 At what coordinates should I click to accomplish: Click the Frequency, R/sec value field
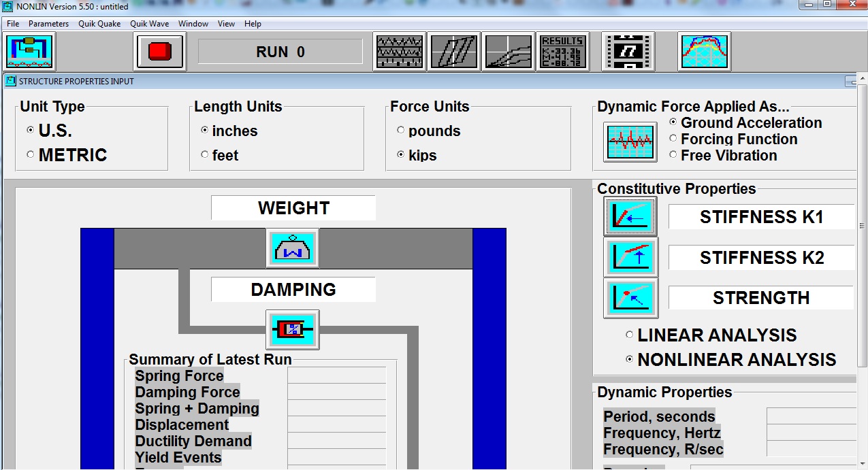[x=811, y=449]
